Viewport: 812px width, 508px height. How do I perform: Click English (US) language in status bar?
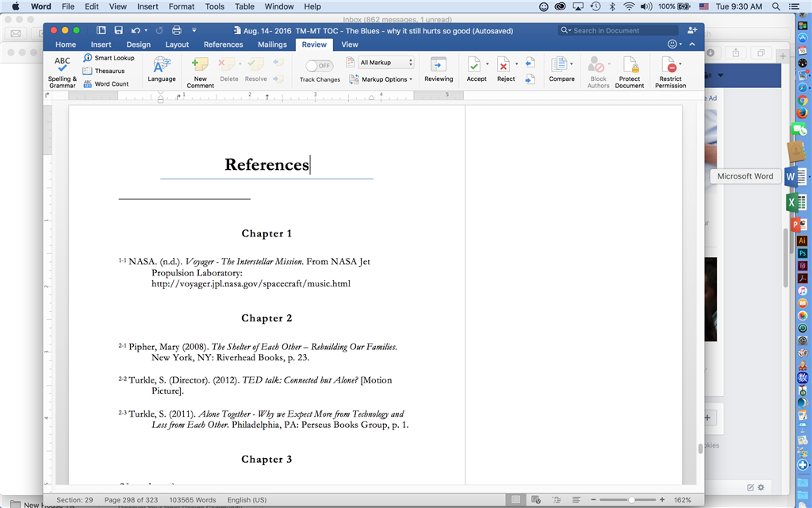pyautogui.click(x=247, y=500)
